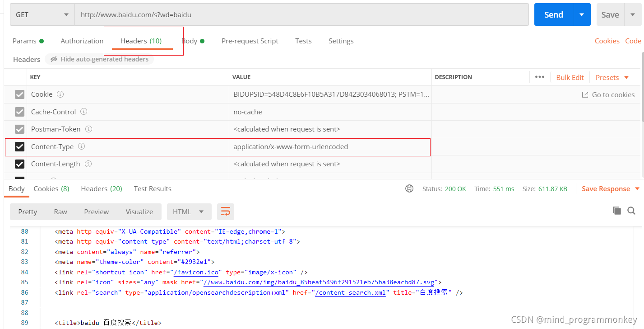
Task: Open the Cookies link at top right
Action: pyautogui.click(x=607, y=41)
